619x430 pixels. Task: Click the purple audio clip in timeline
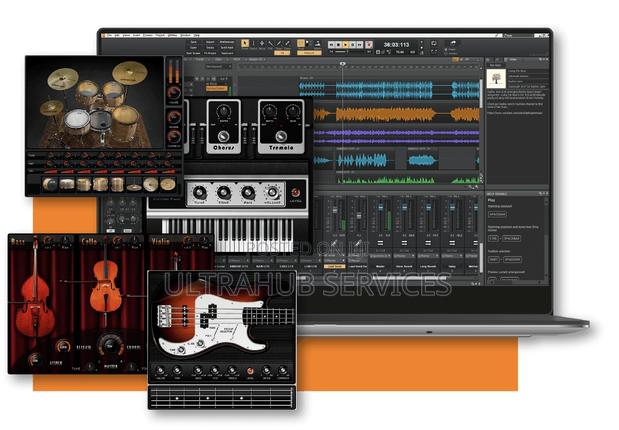pyautogui.click(x=396, y=137)
